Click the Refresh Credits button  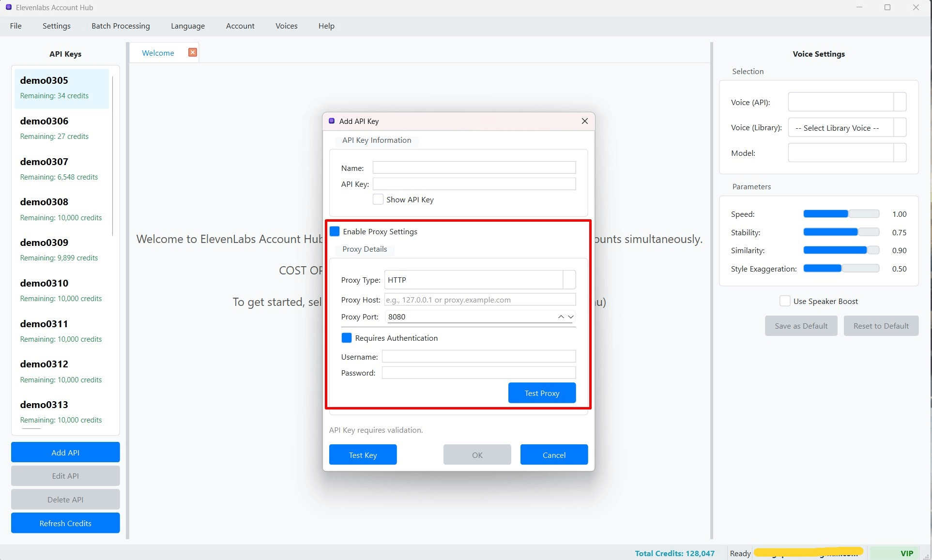(x=65, y=523)
